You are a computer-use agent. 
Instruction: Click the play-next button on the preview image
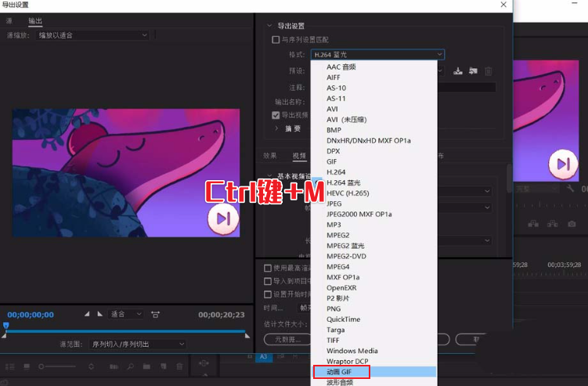pyautogui.click(x=223, y=218)
